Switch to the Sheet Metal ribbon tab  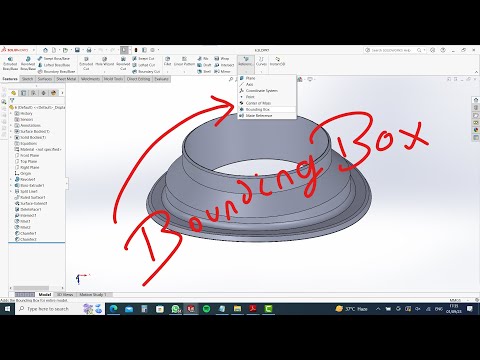(66, 79)
